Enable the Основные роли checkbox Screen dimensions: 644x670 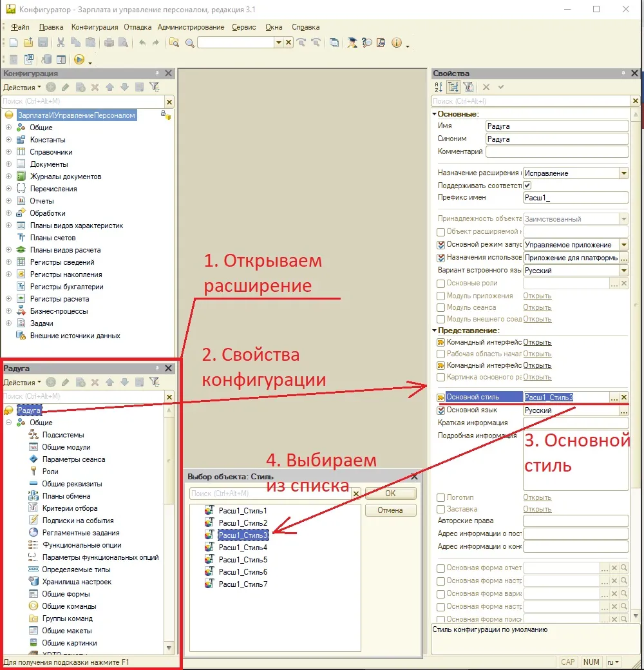[441, 283]
